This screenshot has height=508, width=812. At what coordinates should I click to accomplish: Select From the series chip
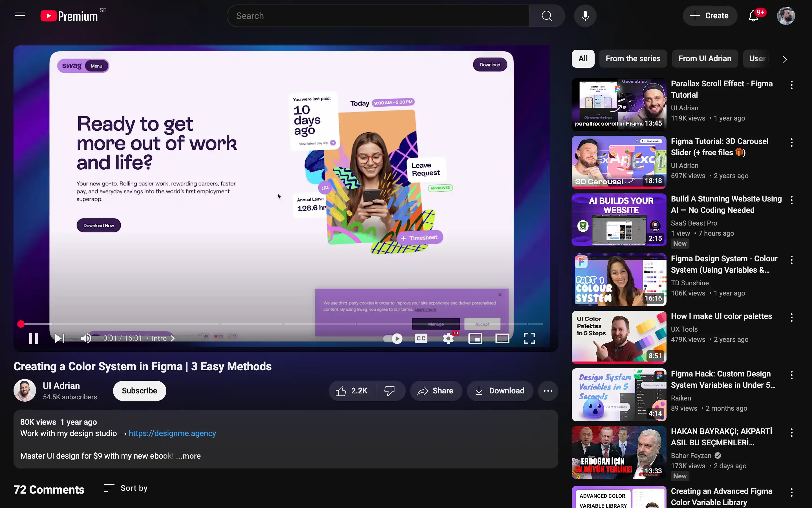(633, 59)
